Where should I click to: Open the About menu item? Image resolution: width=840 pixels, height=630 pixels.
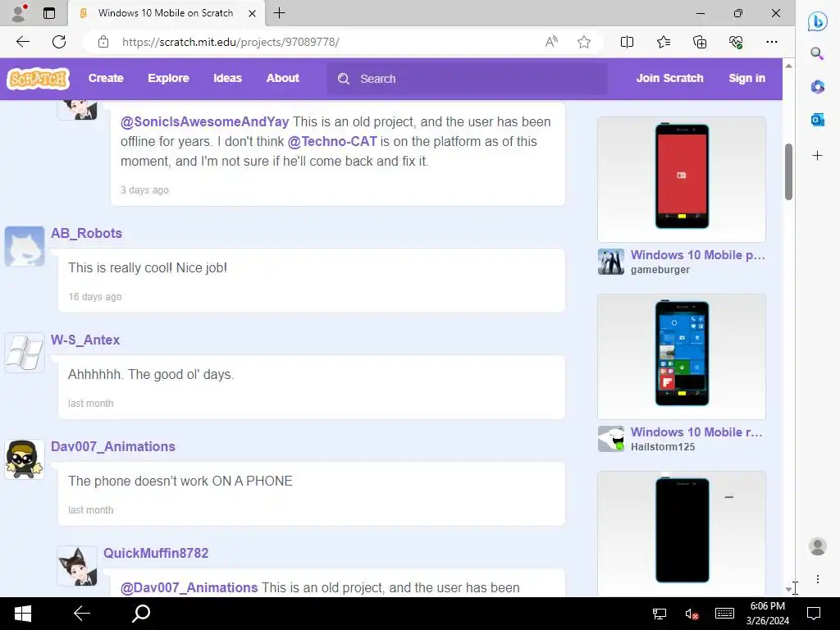[283, 78]
